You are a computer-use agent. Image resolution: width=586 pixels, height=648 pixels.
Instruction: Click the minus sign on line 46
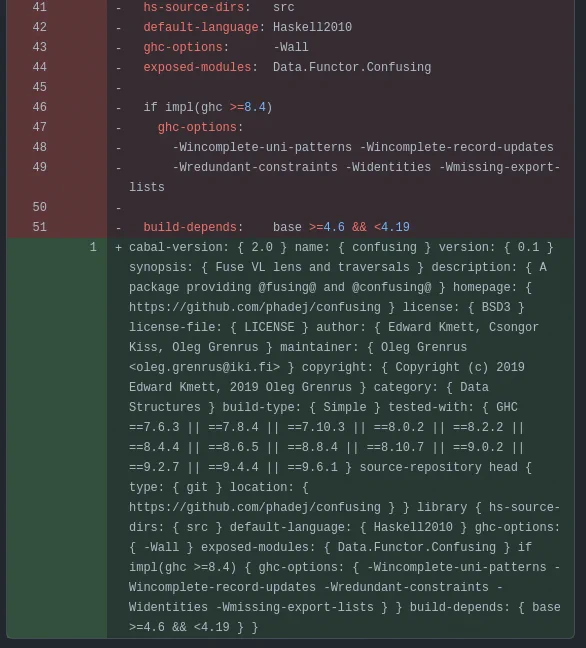119,108
